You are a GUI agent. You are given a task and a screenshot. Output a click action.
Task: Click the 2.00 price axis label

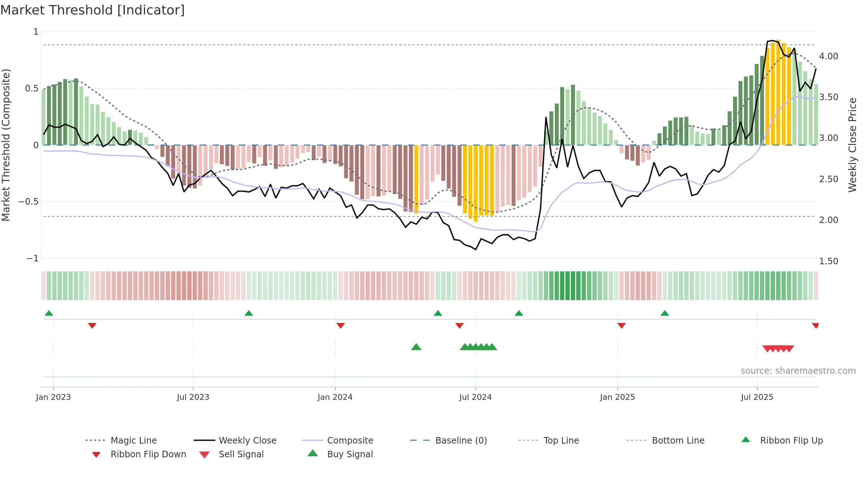tap(829, 220)
